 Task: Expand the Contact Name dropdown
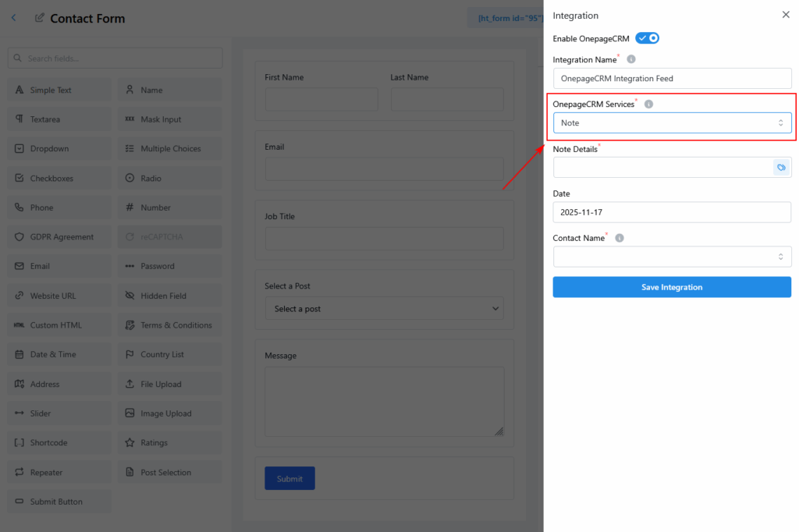[x=672, y=257]
